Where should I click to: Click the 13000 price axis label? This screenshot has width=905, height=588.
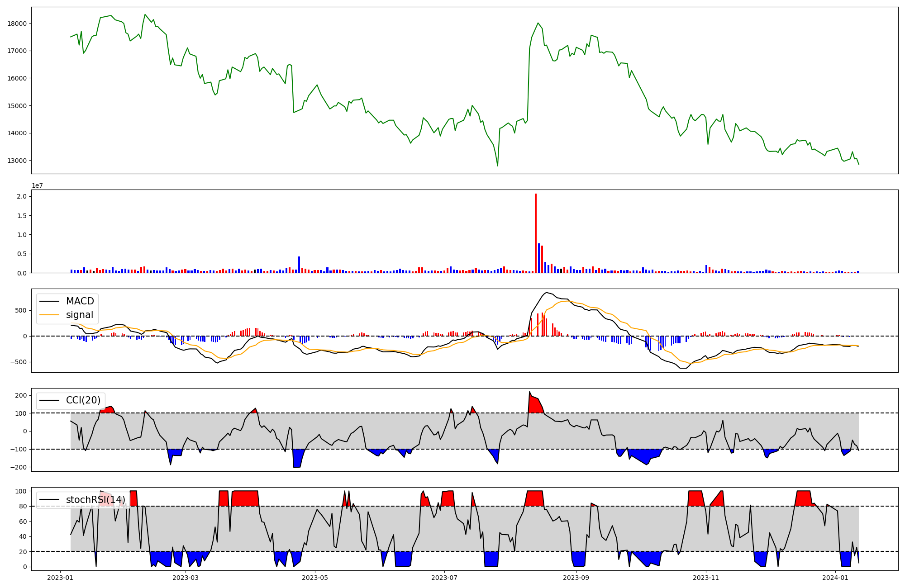coord(17,161)
